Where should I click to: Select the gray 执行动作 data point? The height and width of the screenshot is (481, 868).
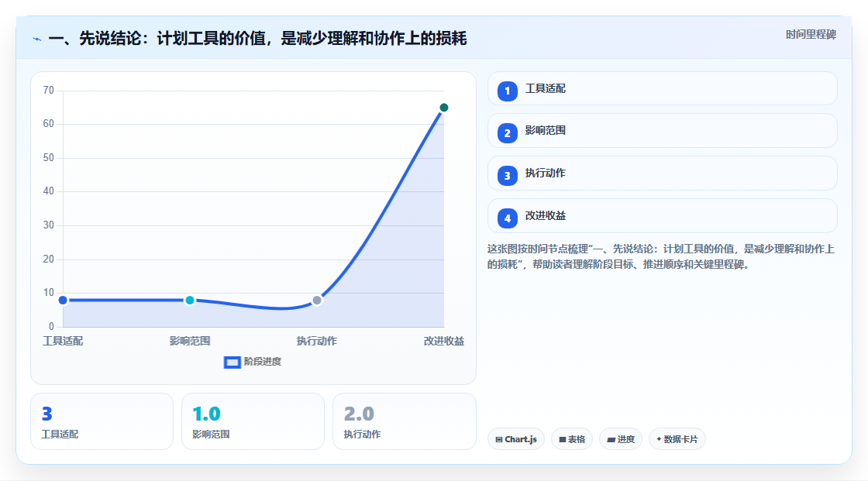[317, 300]
